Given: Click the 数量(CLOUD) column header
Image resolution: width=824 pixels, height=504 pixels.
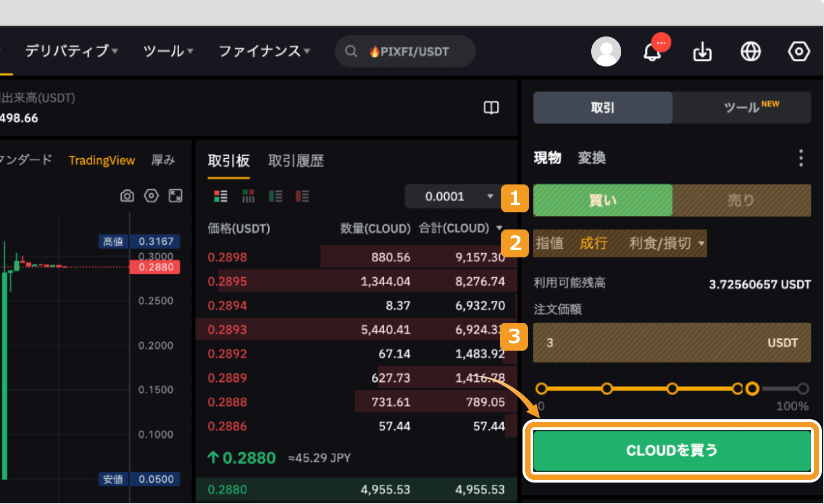Looking at the screenshot, I should point(375,228).
